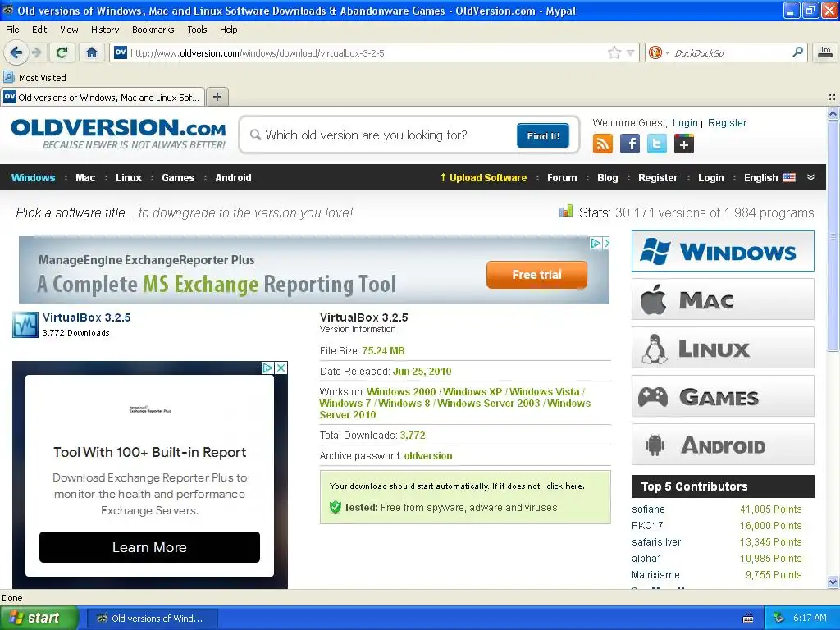840x630 pixels.
Task: Click the 'click here' download link
Action: [564, 486]
